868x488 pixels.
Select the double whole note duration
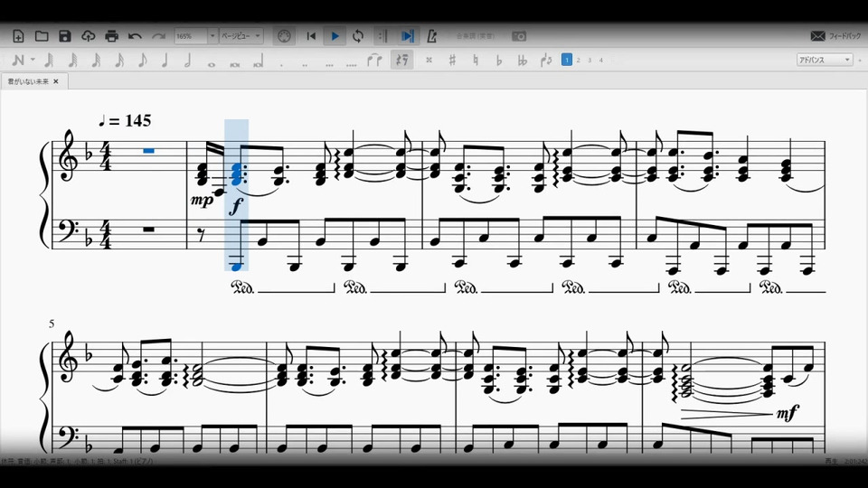(235, 64)
